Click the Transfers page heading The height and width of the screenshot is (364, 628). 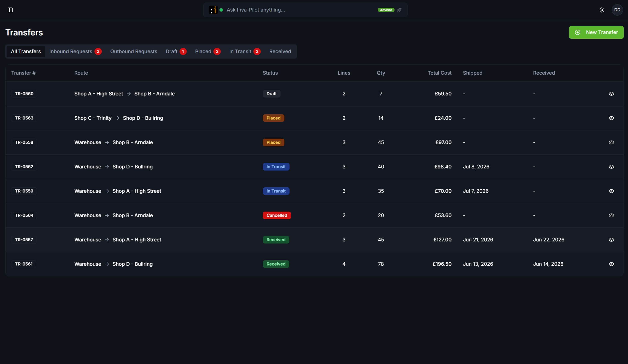pos(24,32)
